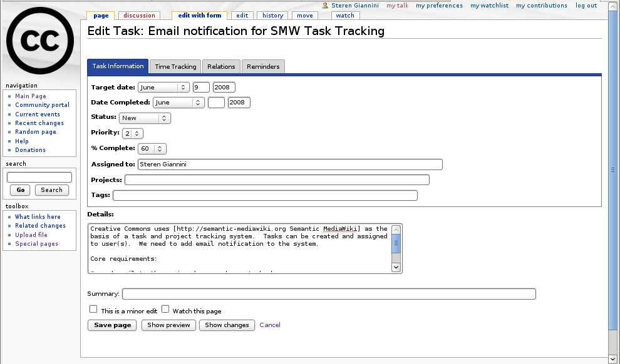Screen dimensions: 620x364
Task: Expand the Status dropdown showing New
Action: (x=145, y=118)
